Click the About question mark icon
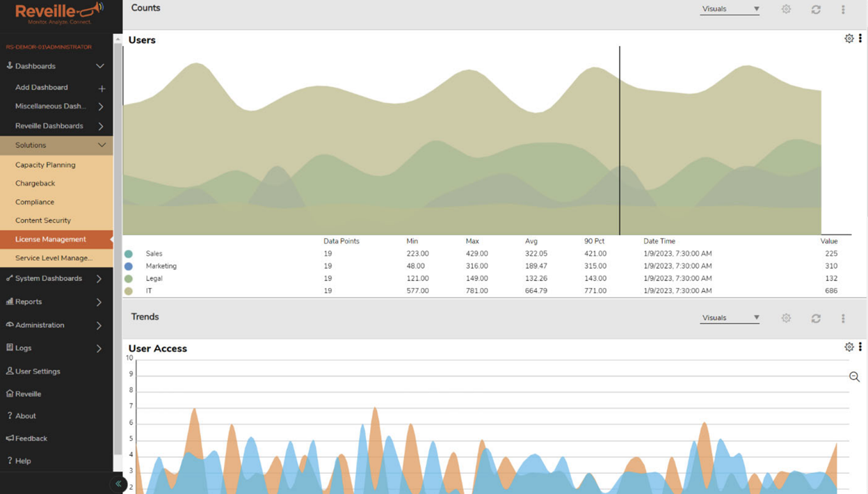The width and height of the screenshot is (868, 494). [10, 415]
